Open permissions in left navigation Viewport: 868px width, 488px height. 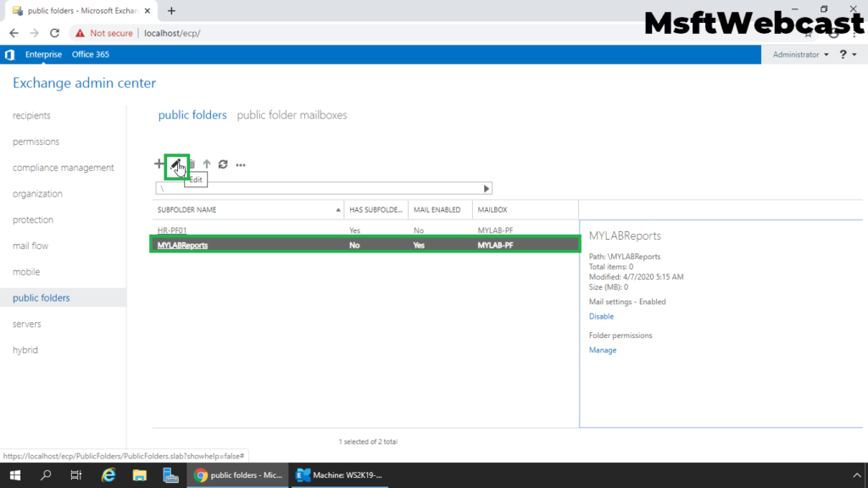36,141
